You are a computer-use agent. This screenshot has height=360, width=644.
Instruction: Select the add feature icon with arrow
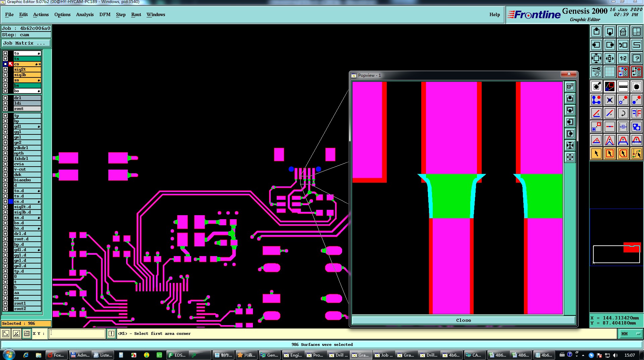pyautogui.click(x=596, y=87)
